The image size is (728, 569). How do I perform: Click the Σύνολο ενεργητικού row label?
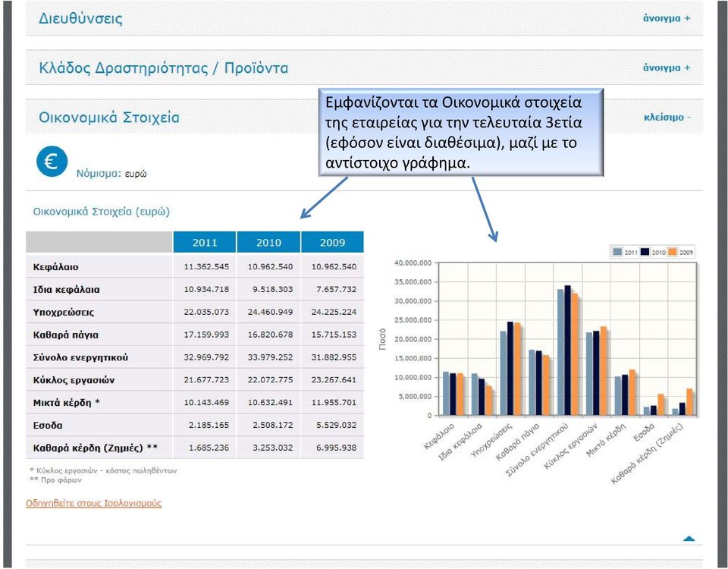[x=80, y=357]
